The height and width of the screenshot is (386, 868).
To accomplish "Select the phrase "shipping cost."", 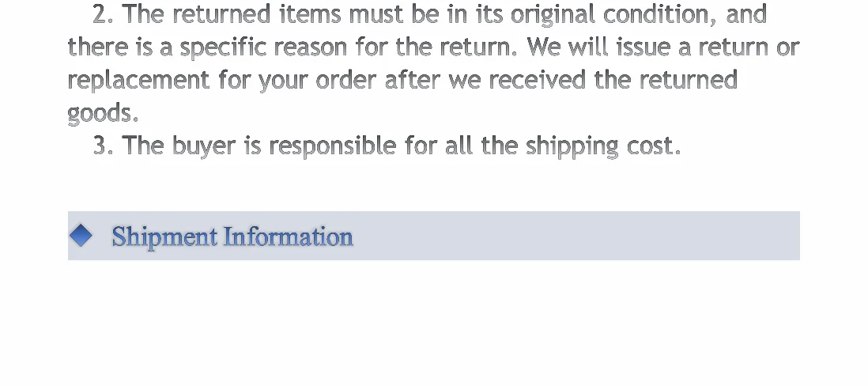I will coord(603,146).
